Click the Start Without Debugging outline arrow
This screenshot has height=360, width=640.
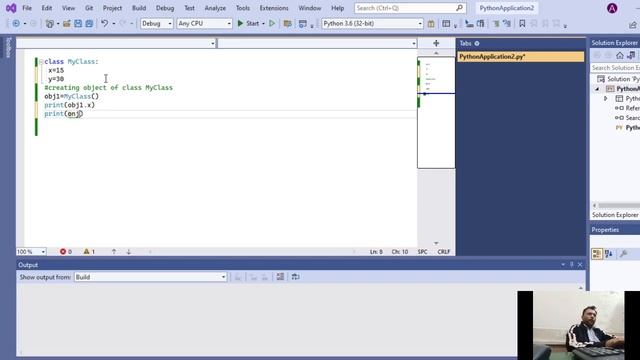pos(272,24)
